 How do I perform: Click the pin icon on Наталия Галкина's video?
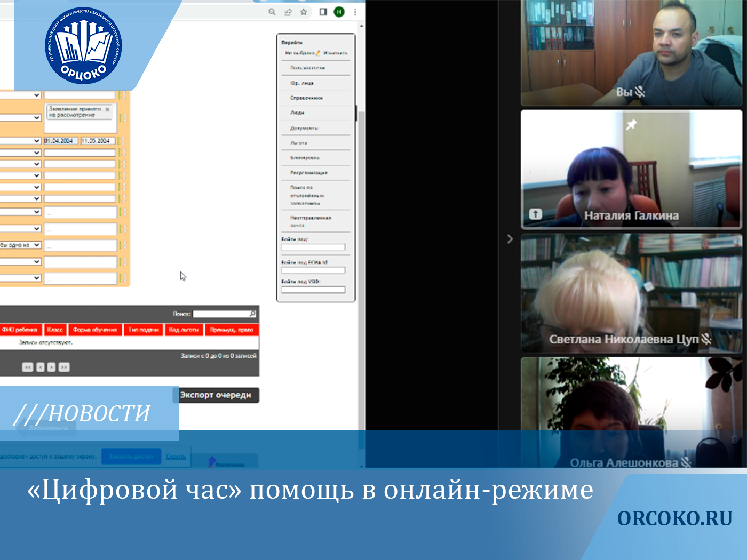tap(631, 125)
